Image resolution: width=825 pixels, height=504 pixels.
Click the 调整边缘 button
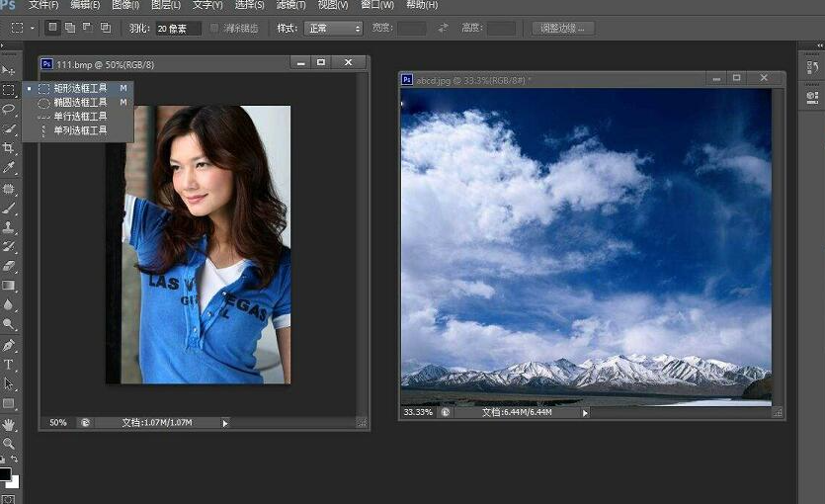563,28
